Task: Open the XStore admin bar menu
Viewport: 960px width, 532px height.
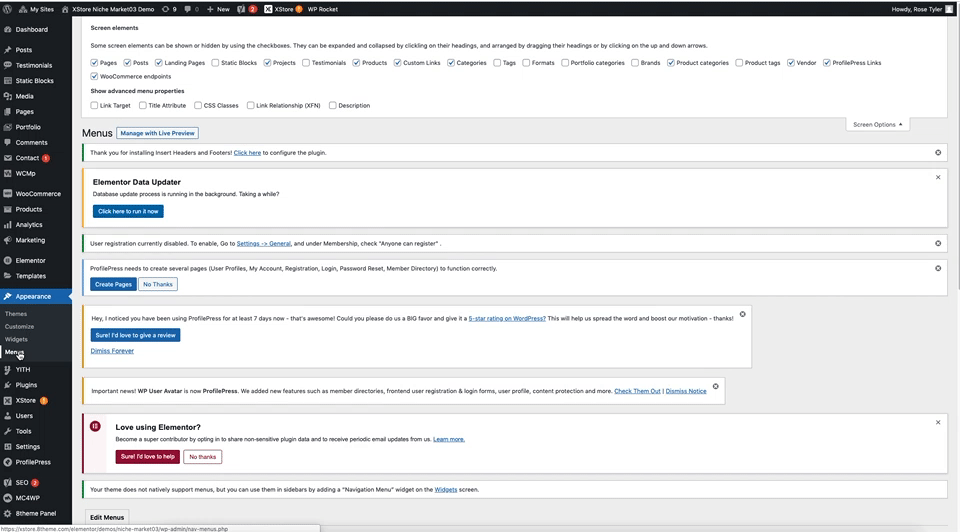Action: (283, 9)
